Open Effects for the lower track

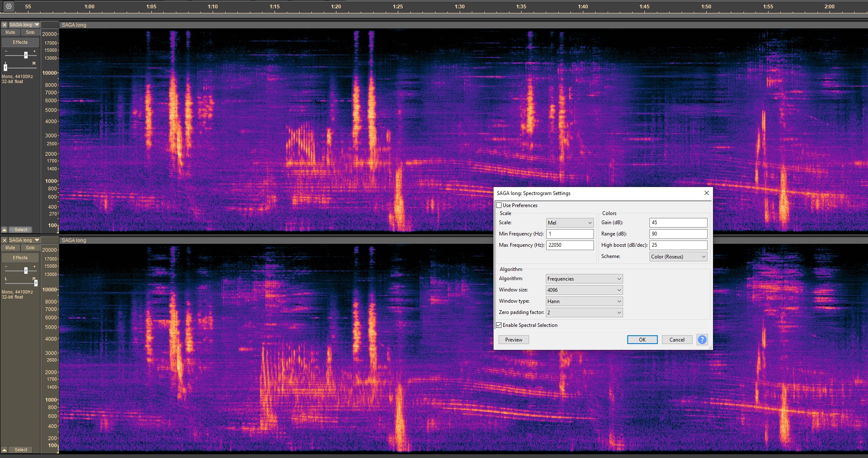tap(20, 258)
